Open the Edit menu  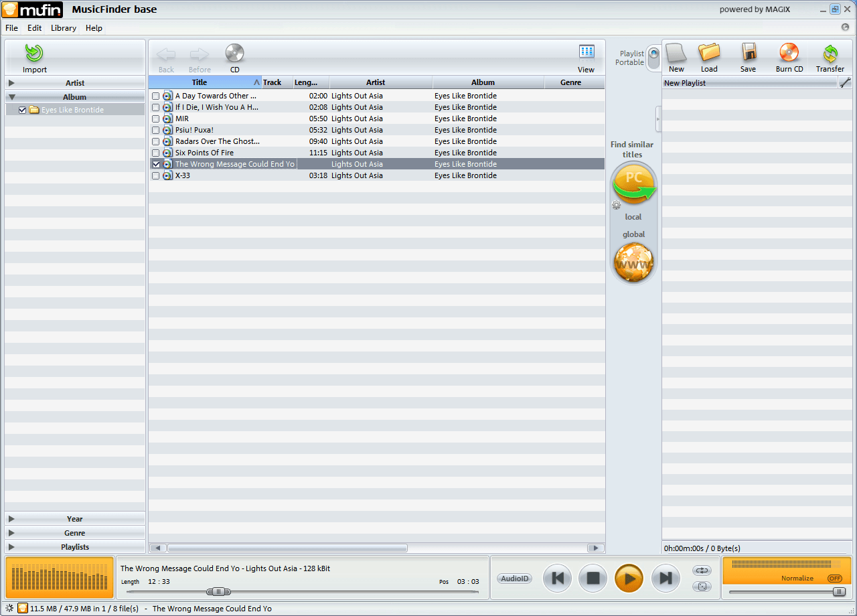[35, 28]
